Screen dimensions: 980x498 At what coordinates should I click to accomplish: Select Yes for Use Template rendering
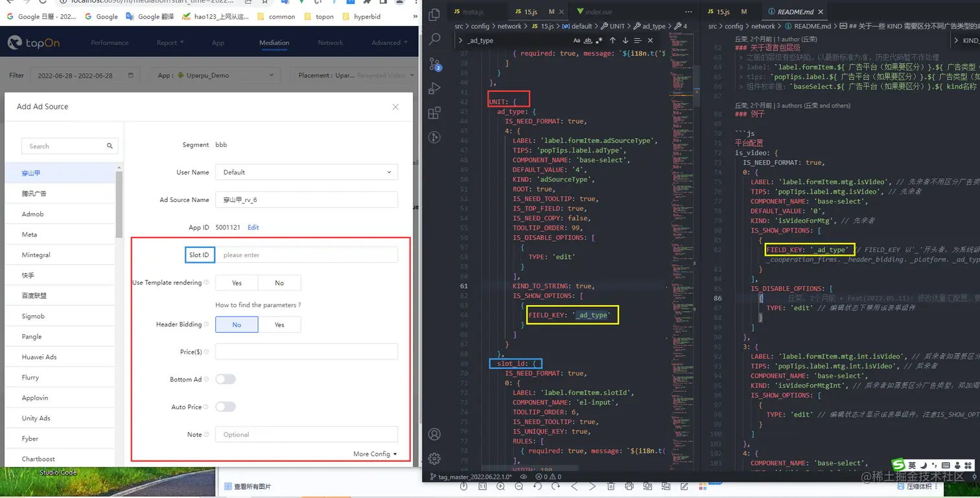coord(237,283)
